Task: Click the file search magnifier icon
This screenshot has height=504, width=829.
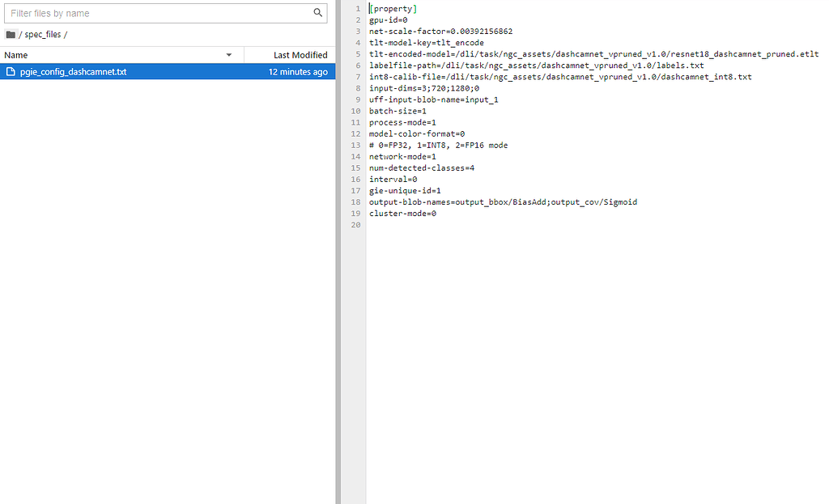Action: tap(317, 13)
